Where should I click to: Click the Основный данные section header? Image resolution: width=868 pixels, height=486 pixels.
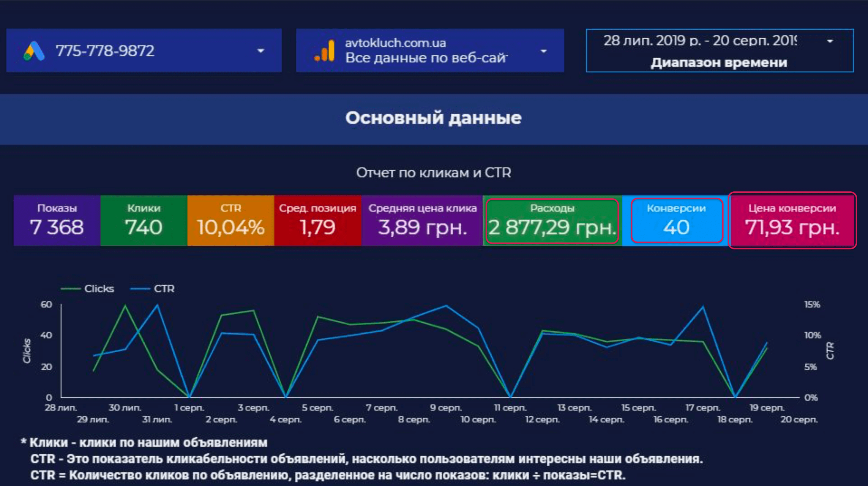(433, 118)
